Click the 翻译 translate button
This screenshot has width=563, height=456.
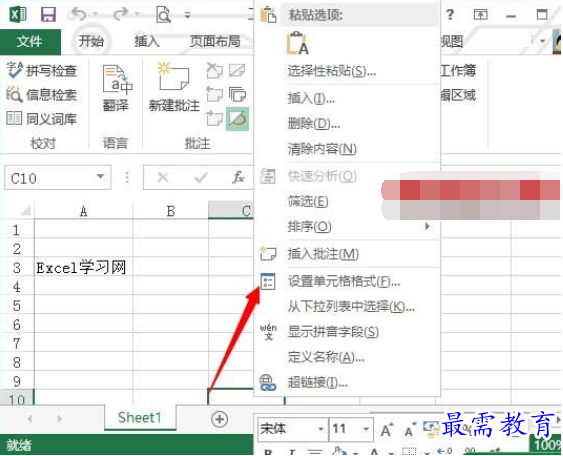click(116, 88)
